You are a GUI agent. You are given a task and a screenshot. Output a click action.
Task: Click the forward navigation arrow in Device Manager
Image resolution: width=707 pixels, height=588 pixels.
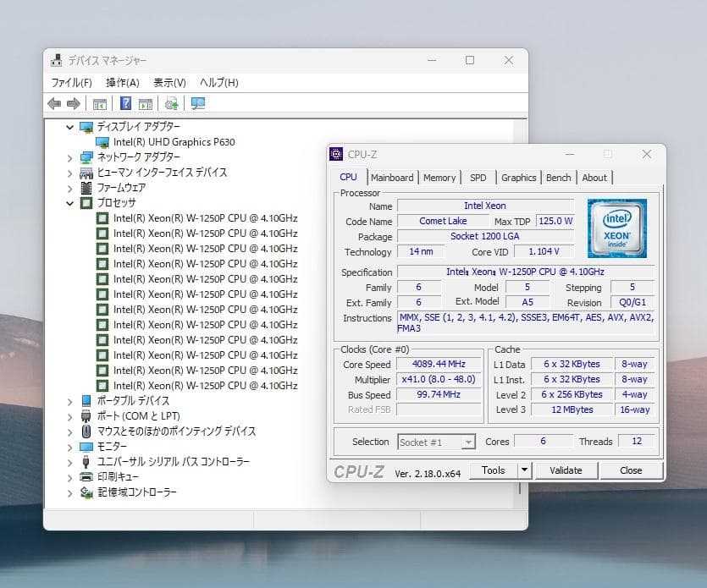click(x=75, y=103)
